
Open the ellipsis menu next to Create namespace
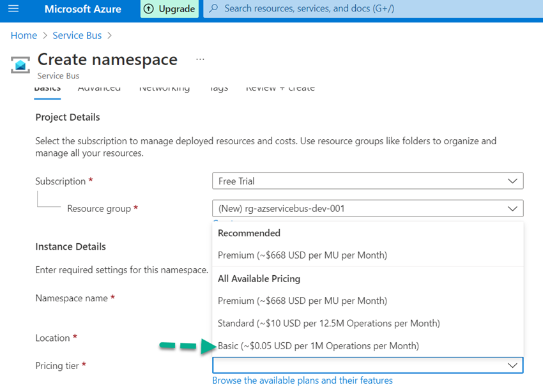click(200, 59)
